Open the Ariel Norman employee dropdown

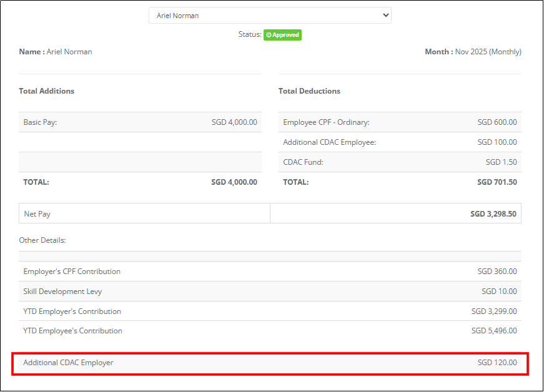(x=270, y=16)
